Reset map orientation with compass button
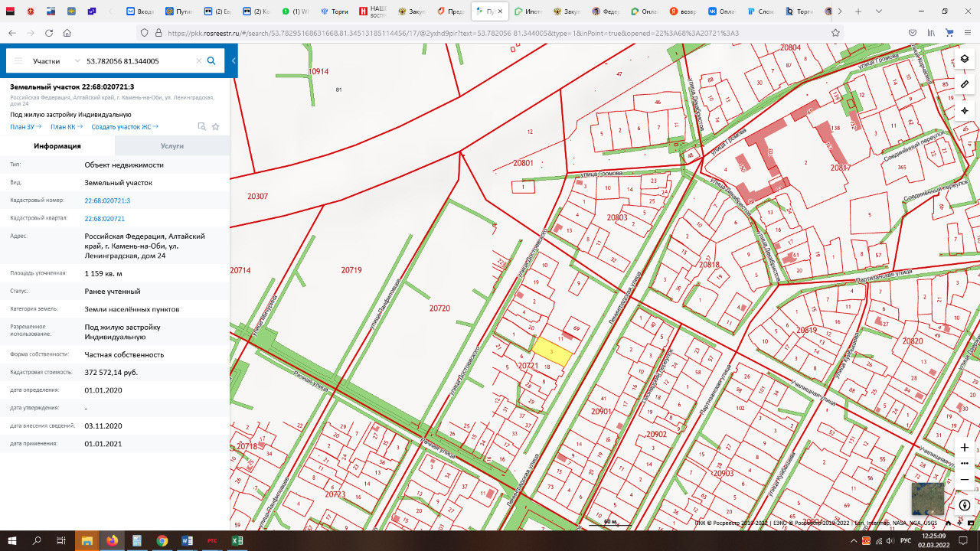This screenshot has width=980, height=551. point(964,505)
